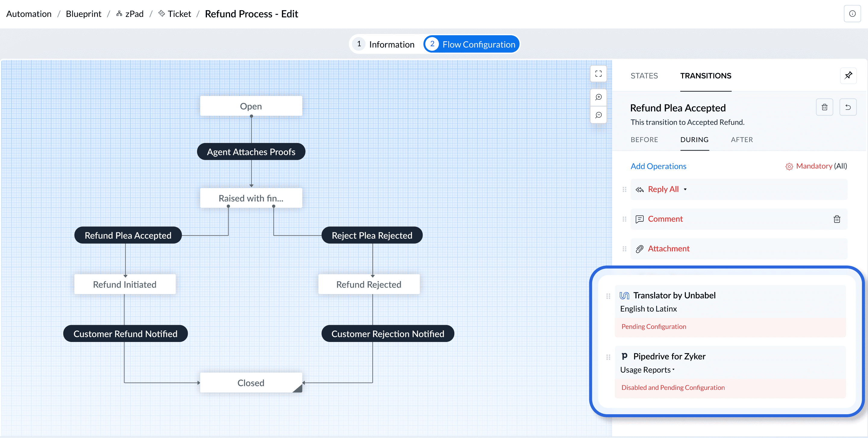Switch to the STATES tab
Screen dimensions: 868x438
[644, 76]
